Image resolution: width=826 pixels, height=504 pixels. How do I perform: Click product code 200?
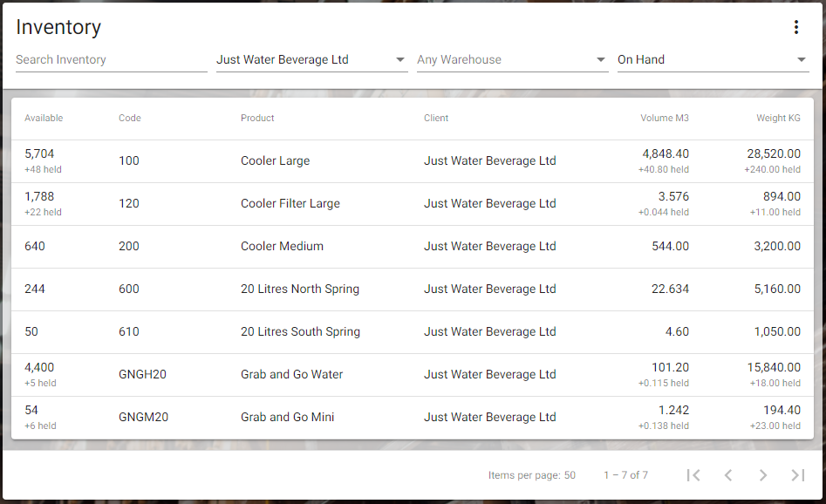click(128, 246)
